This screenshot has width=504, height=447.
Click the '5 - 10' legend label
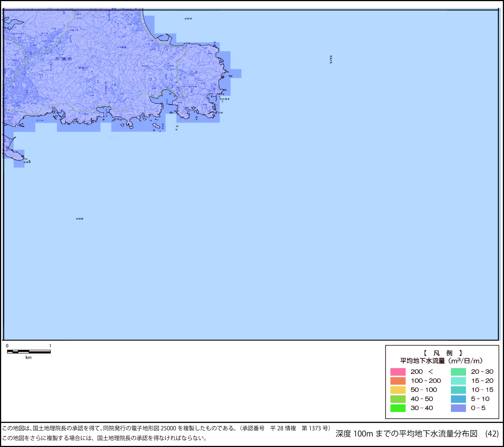point(480,399)
